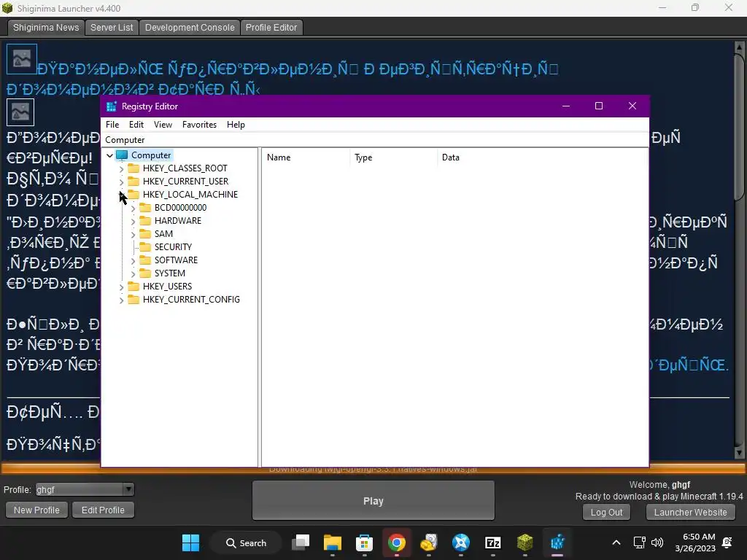This screenshot has height=560, width=747.
Task: Expand BCD00000000 key
Action: point(133,208)
